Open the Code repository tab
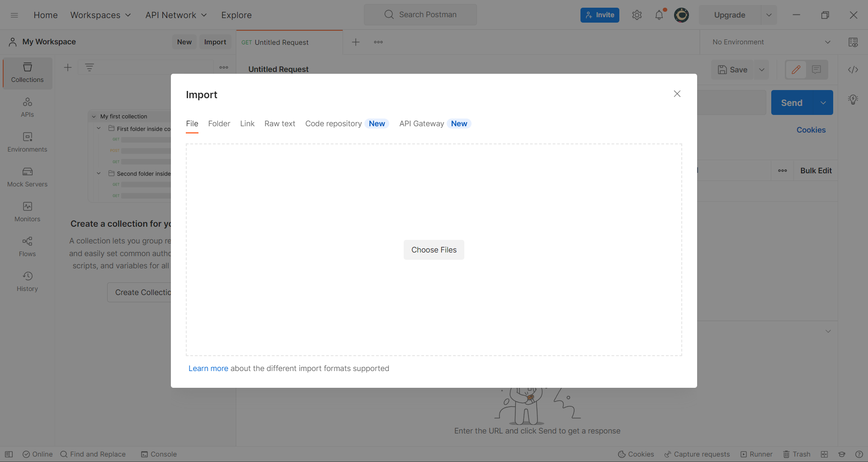Screen dimensions: 868x462 coord(347,124)
